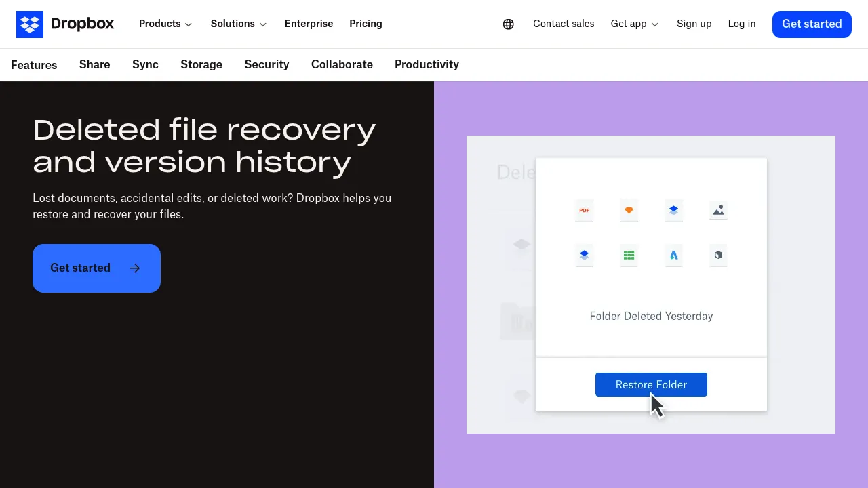
Task: Open the Storage tab
Action: [201, 64]
